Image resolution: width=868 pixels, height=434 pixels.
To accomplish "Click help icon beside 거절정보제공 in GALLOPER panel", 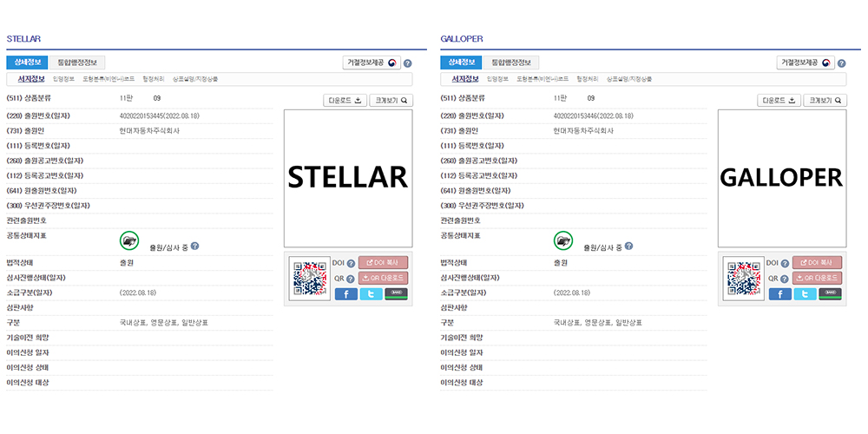I will tap(841, 63).
